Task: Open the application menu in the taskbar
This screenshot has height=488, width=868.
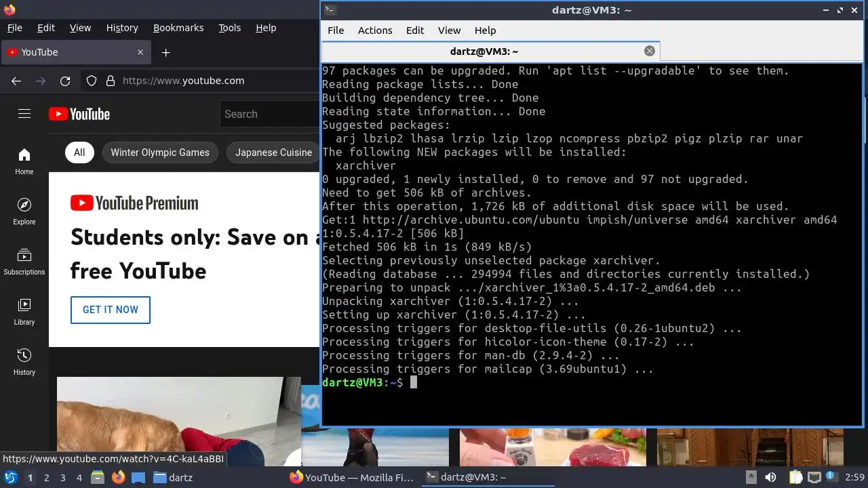Action: click(x=11, y=477)
